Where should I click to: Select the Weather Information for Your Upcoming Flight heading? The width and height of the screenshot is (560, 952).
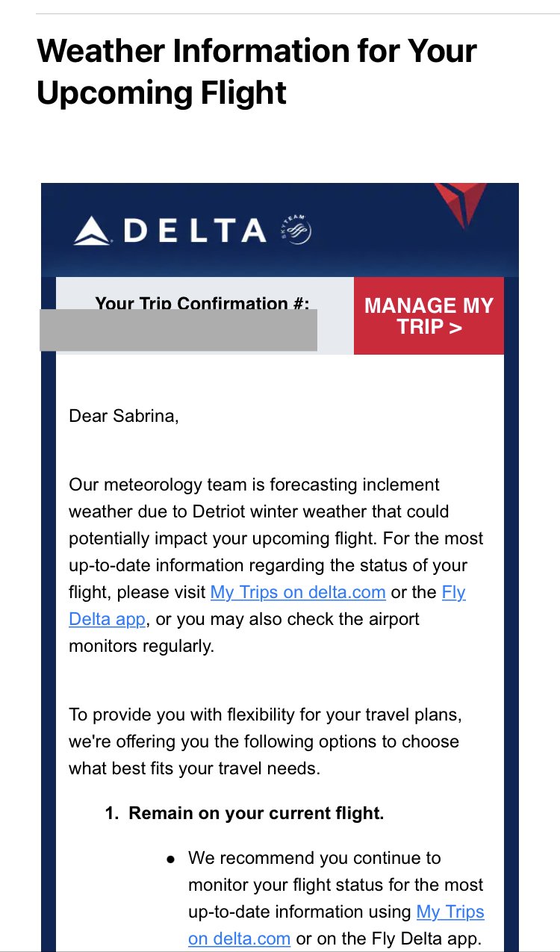tap(256, 72)
